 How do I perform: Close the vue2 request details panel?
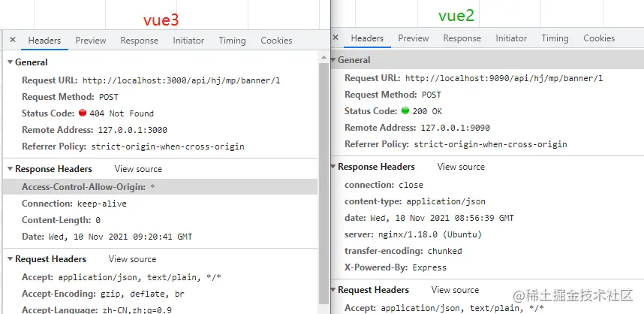336,38
